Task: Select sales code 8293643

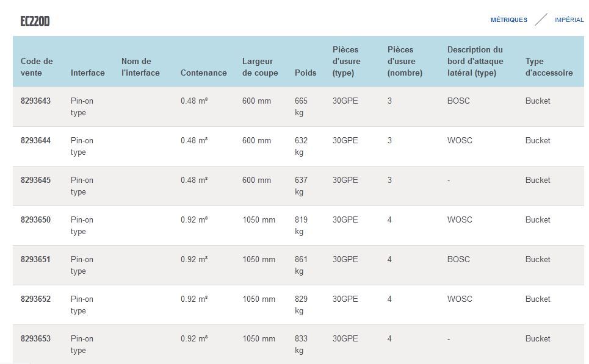Action: tap(35, 101)
